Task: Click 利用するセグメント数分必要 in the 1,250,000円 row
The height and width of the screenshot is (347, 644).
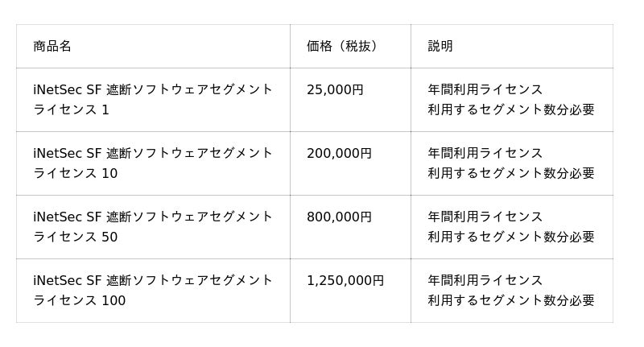Action: (x=511, y=300)
